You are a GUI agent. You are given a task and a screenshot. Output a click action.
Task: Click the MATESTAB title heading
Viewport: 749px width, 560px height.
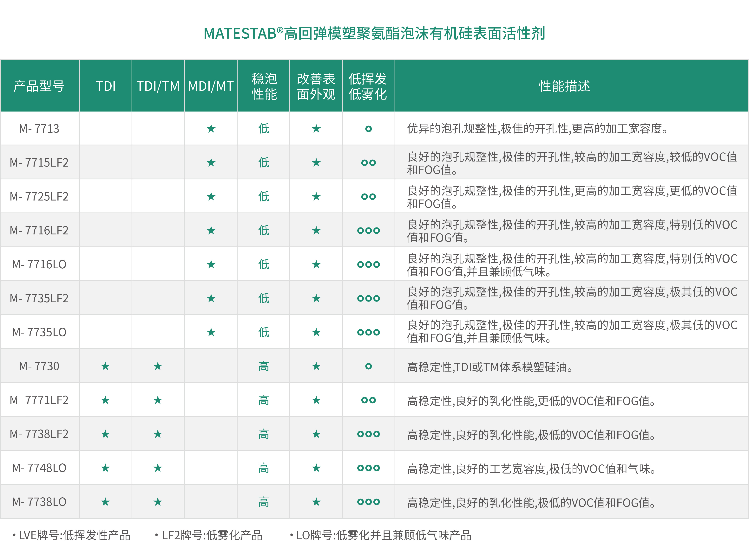click(374, 34)
